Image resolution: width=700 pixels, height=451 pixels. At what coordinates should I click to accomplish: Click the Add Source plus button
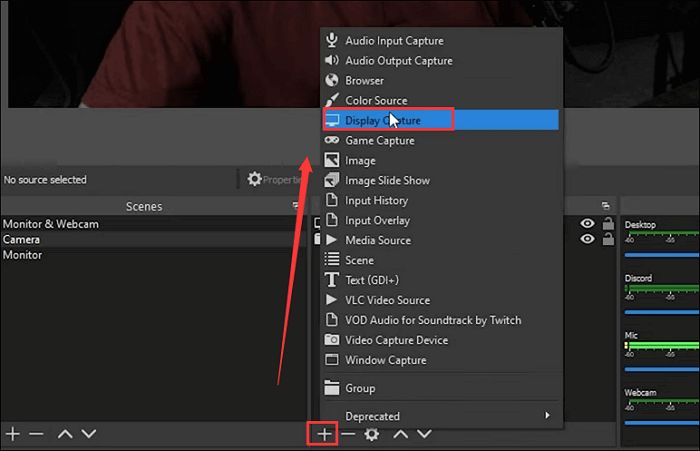point(323,434)
